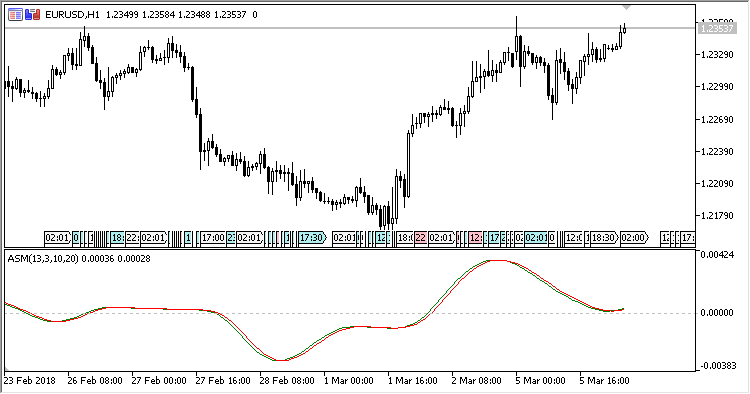Click the 27 Feb 16:00 time label
Image resolution: width=750 pixels, height=394 pixels.
(x=223, y=381)
